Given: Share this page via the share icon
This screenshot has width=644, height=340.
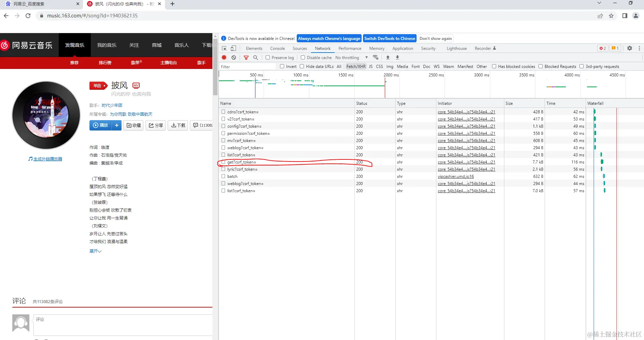Looking at the screenshot, I should point(600,16).
